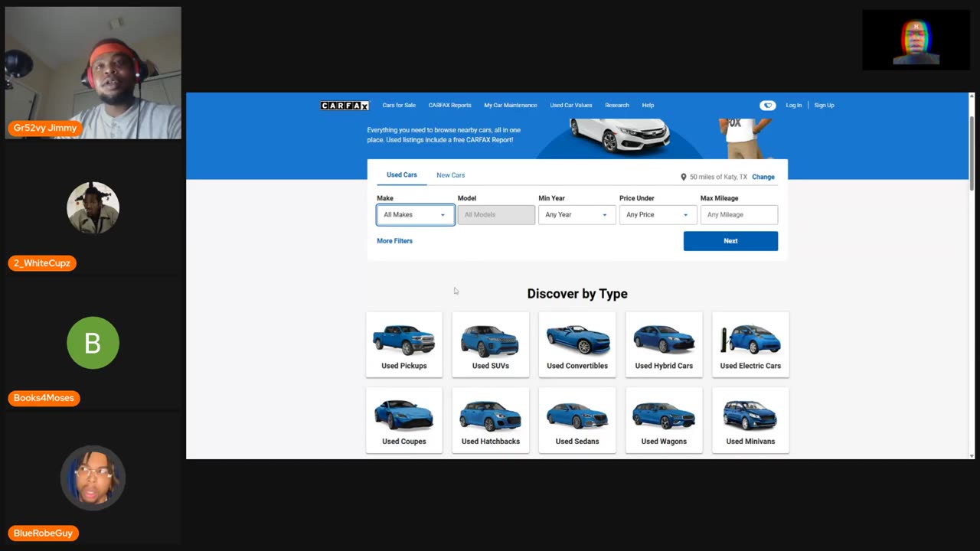Click the 2_WhiteCupz name tag

click(x=42, y=263)
